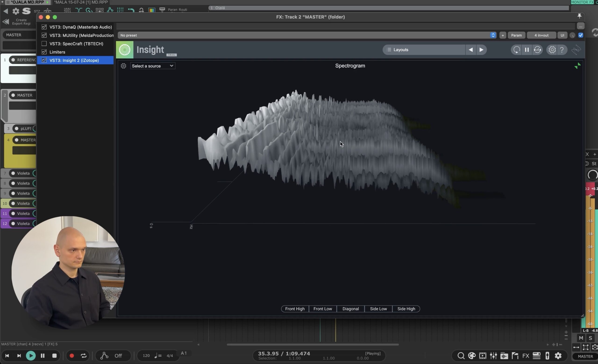The width and height of the screenshot is (598, 364).
Task: Add preset with plus button
Action: click(x=503, y=35)
